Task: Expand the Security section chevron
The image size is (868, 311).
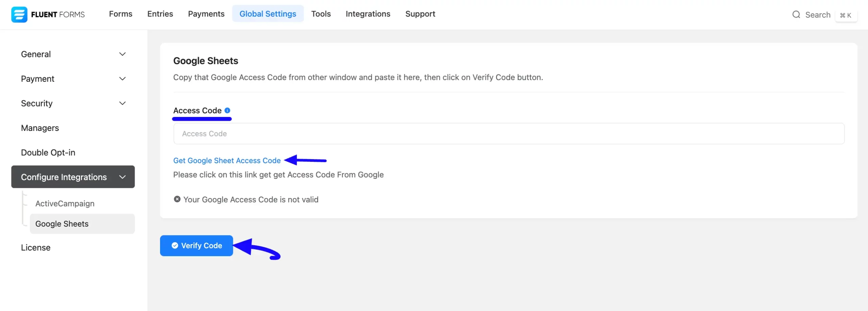Action: (122, 103)
